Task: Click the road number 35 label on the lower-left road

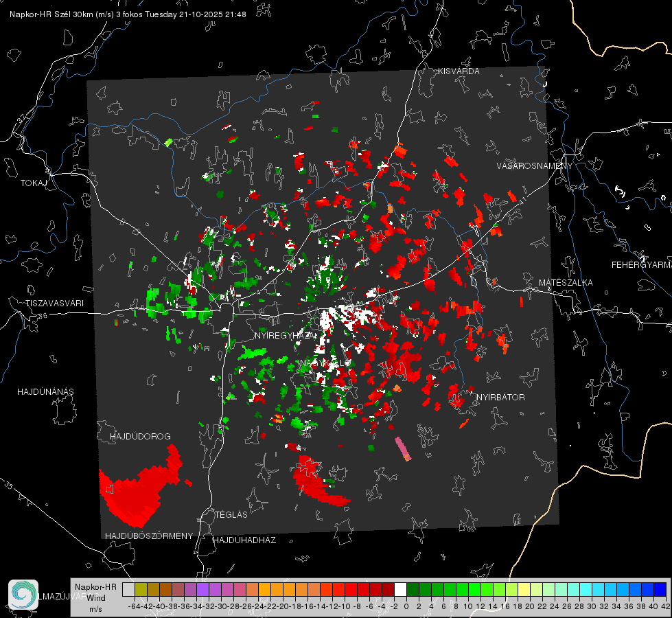Action: click(8, 485)
